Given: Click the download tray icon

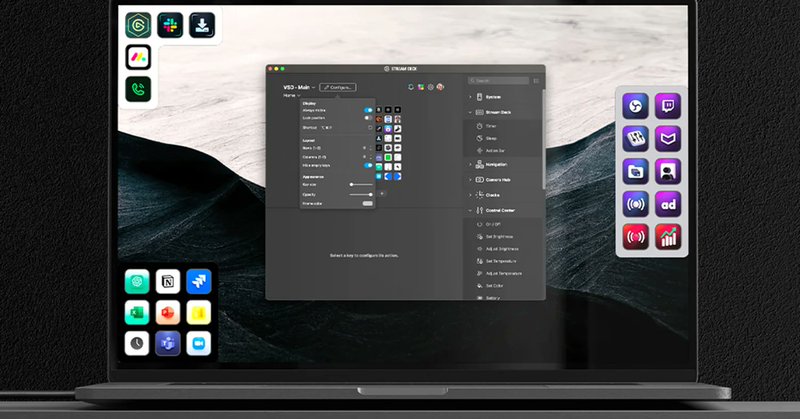Looking at the screenshot, I should 202,25.
